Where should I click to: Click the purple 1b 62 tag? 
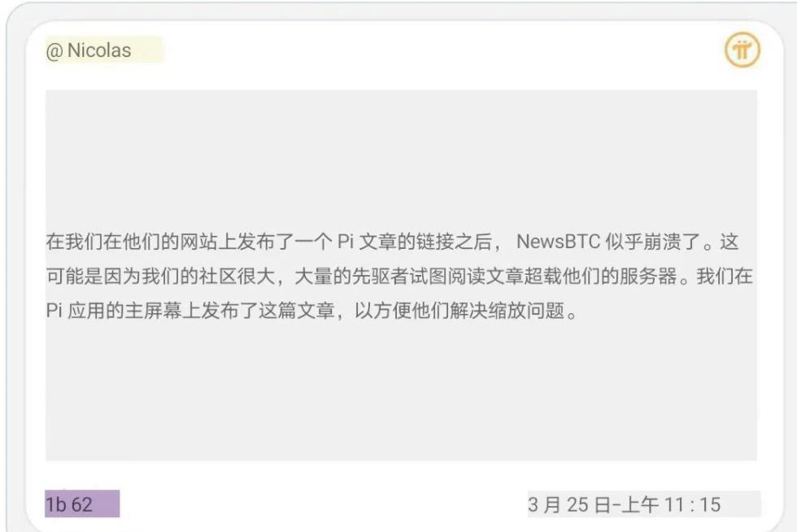coord(82,504)
